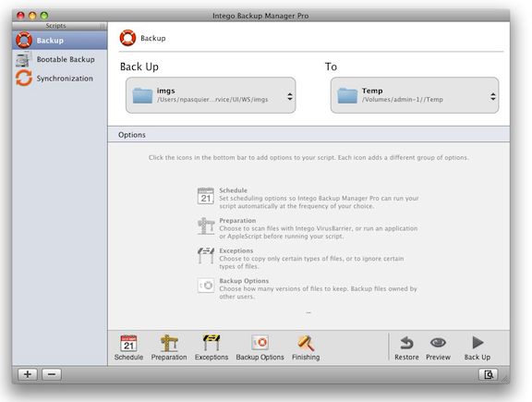Click the destination popup stepper arrows
Screen dimensions: 532x402
click(493, 96)
